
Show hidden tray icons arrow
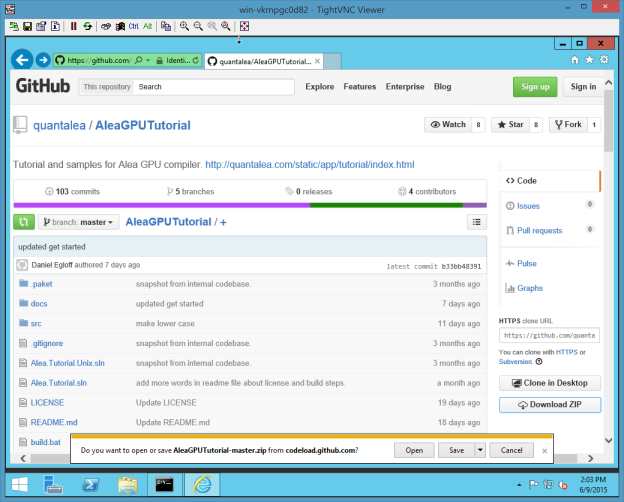tap(519, 485)
